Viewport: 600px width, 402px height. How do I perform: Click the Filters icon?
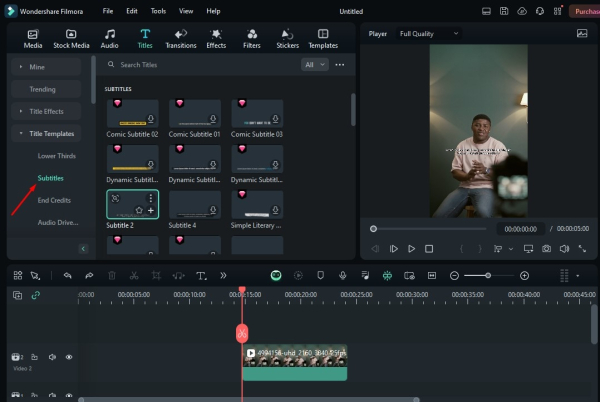(x=252, y=38)
